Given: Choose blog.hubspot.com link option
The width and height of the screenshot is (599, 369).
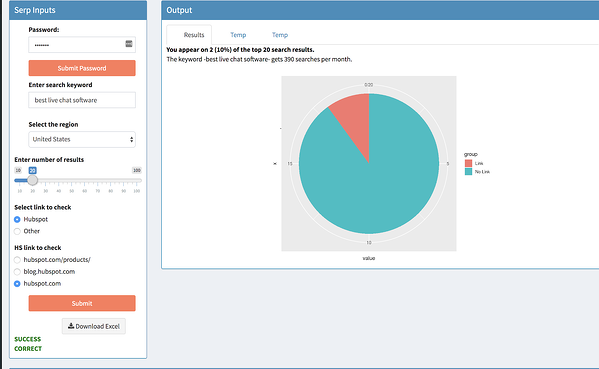Looking at the screenshot, I should click(17, 272).
